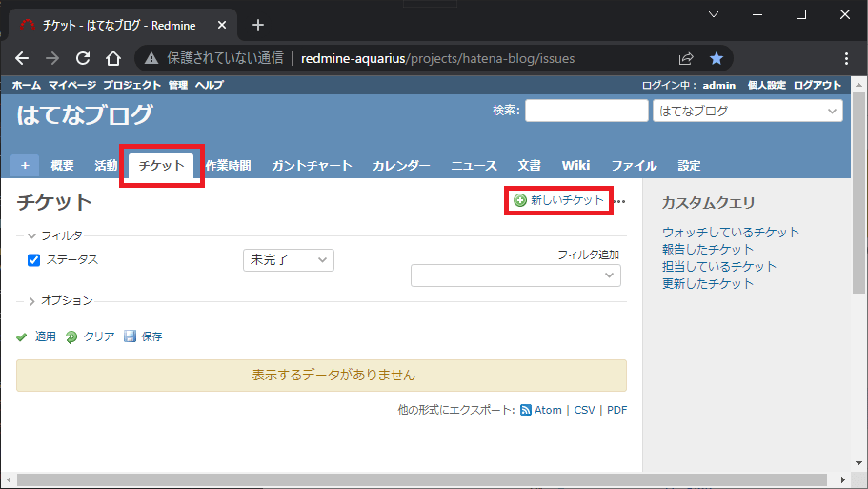The image size is (868, 489).
Task: Open the 作業時間 tab
Action: (x=228, y=166)
